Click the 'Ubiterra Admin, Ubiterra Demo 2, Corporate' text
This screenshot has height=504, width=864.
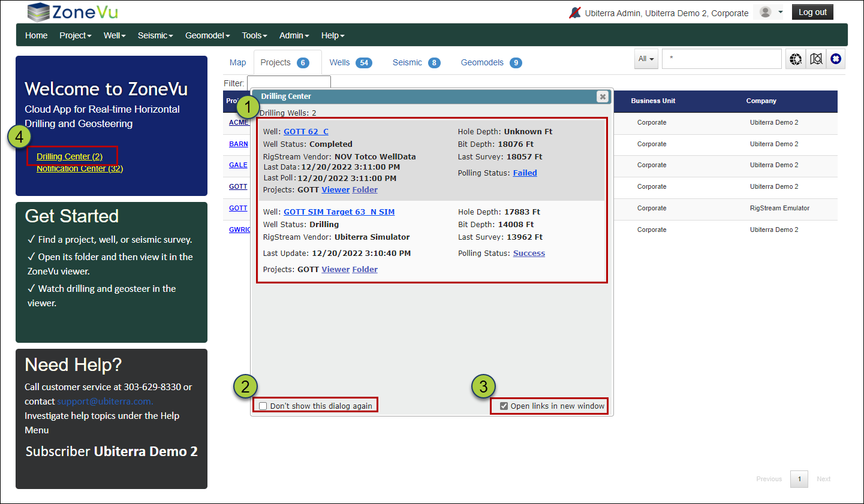667,13
